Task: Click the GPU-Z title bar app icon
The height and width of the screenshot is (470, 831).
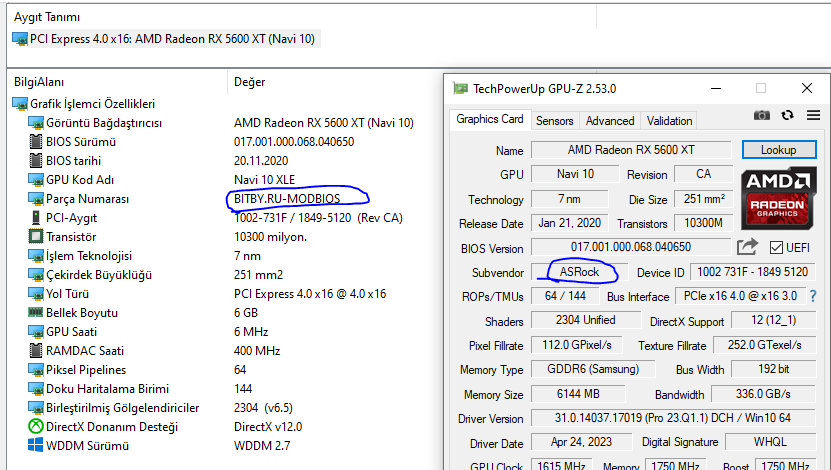Action: (x=460, y=88)
